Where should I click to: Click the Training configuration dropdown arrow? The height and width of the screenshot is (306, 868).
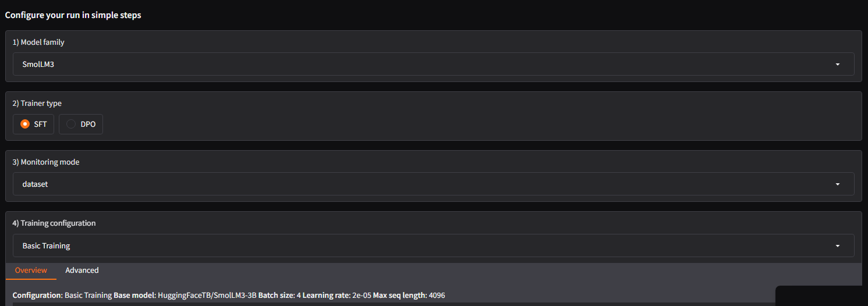pyautogui.click(x=837, y=246)
